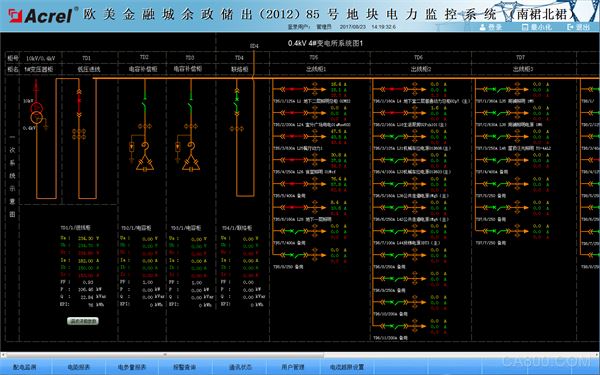Click the Acrel logo

coord(40,15)
